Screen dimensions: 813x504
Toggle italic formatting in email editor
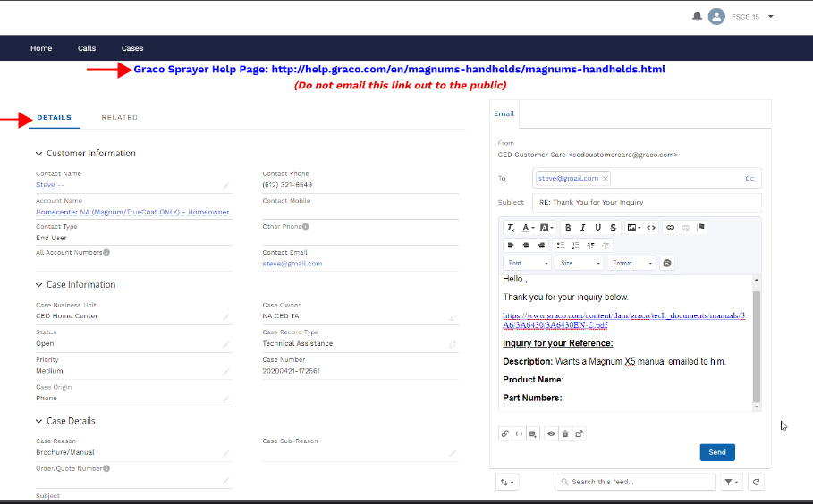coord(583,228)
